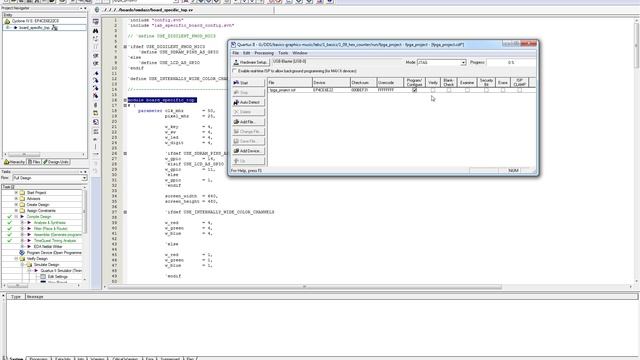Collapse the Compile Design task node
Viewport: 640px width, 360px height.
(x=16, y=217)
